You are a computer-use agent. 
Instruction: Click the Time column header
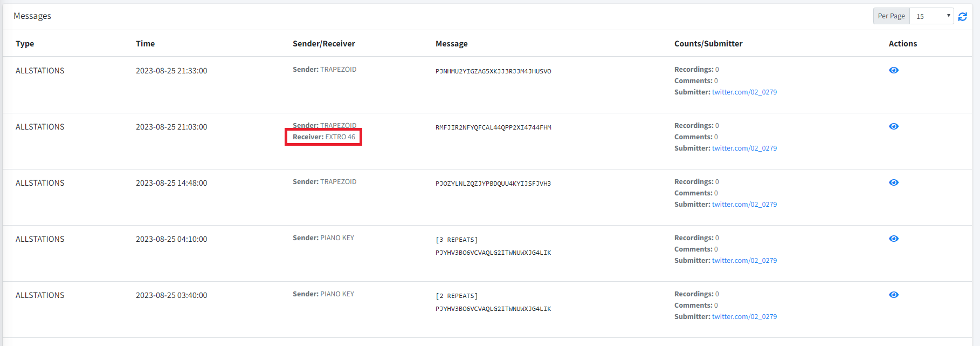(x=145, y=44)
